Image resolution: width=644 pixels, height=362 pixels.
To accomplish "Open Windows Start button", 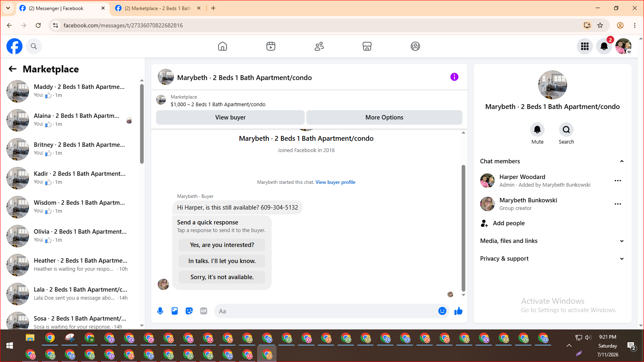I will pyautogui.click(x=10, y=346).
